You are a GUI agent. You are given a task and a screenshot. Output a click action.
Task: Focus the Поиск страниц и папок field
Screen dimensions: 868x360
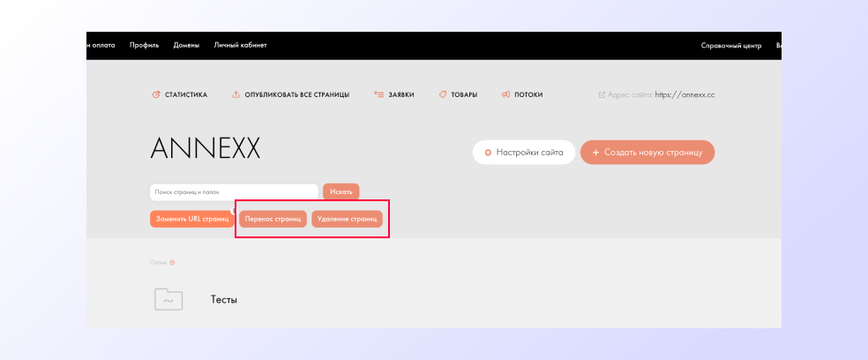pyautogui.click(x=234, y=192)
